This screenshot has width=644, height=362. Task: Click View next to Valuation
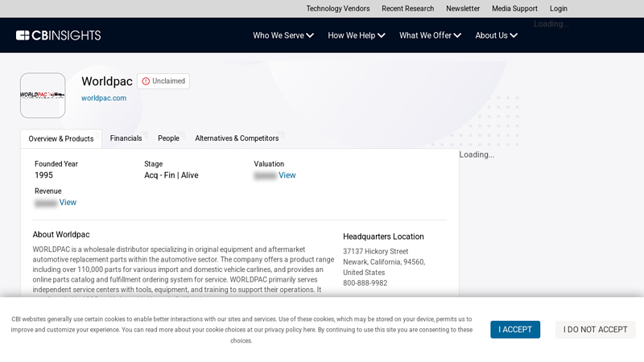pos(287,175)
